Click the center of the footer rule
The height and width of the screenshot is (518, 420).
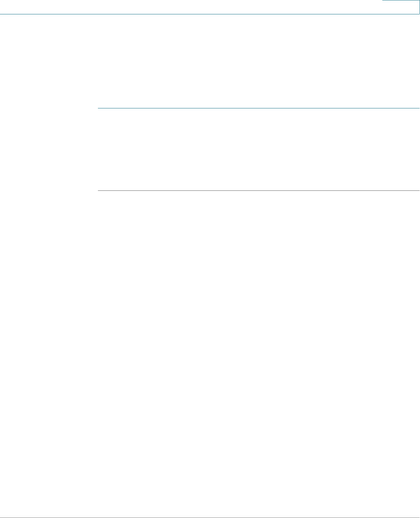(210, 518)
